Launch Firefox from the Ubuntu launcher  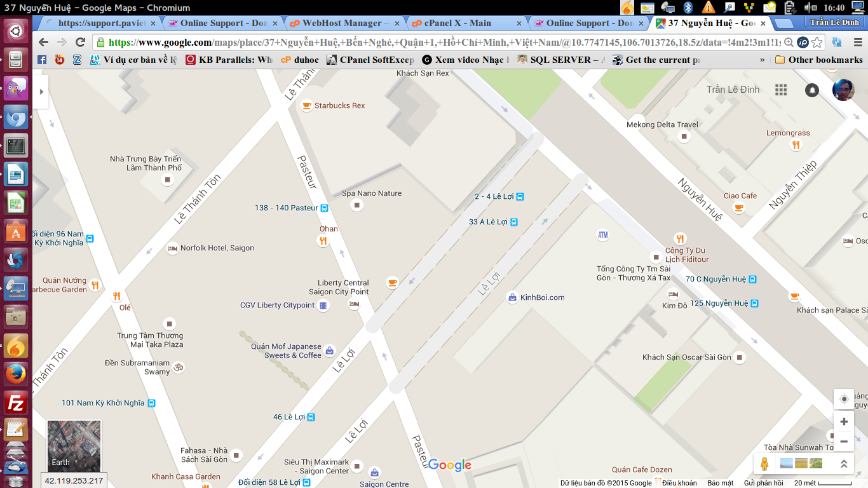click(x=16, y=374)
